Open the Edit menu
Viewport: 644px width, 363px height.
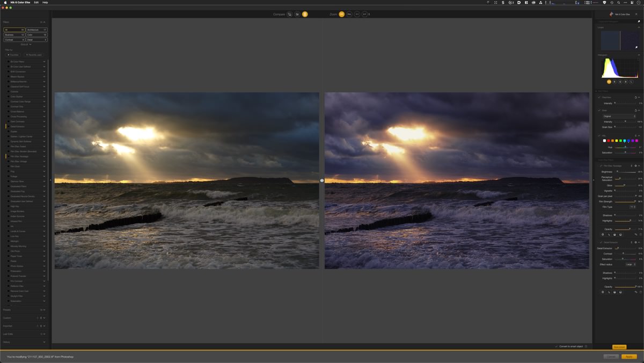pos(36,2)
